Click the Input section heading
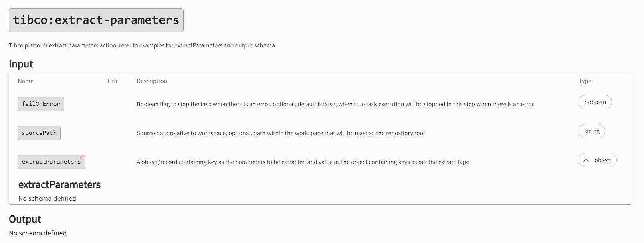The width and height of the screenshot is (644, 243). pos(21,64)
